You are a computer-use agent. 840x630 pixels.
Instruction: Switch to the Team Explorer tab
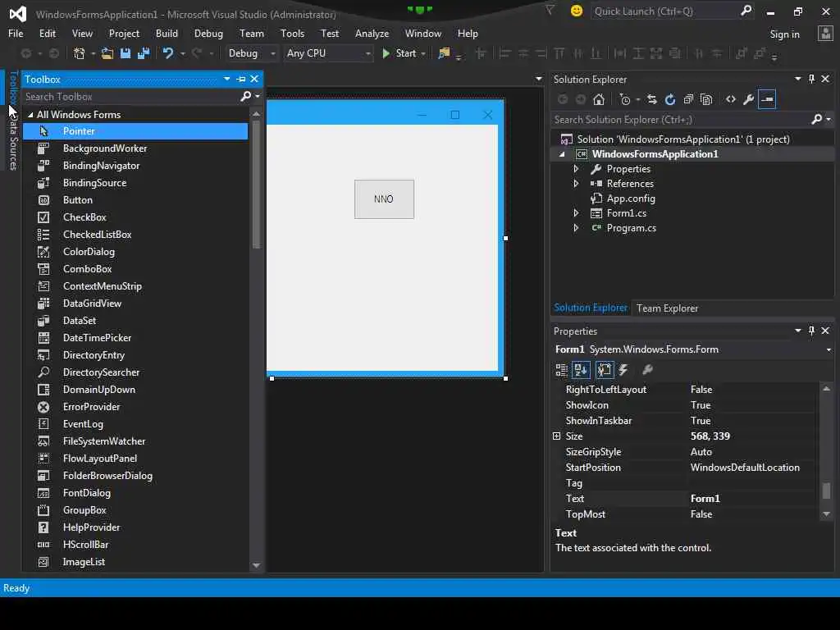coord(667,308)
